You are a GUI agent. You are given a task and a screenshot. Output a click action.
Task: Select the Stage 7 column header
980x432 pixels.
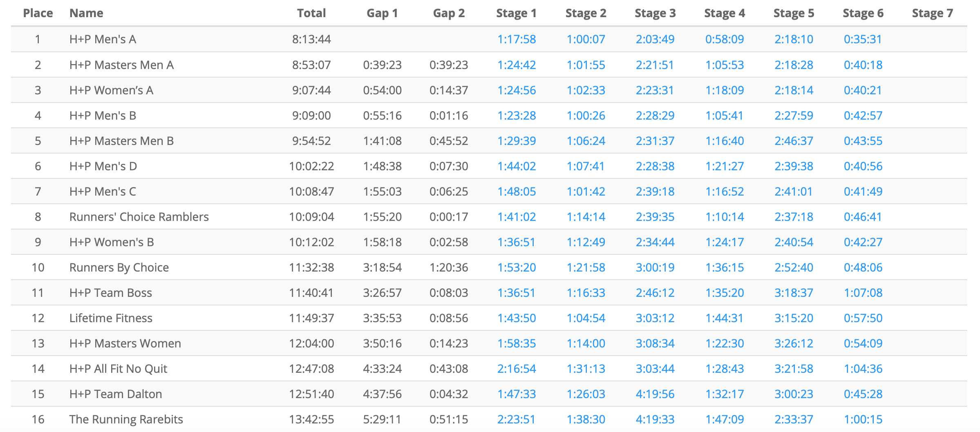pyautogui.click(x=932, y=13)
